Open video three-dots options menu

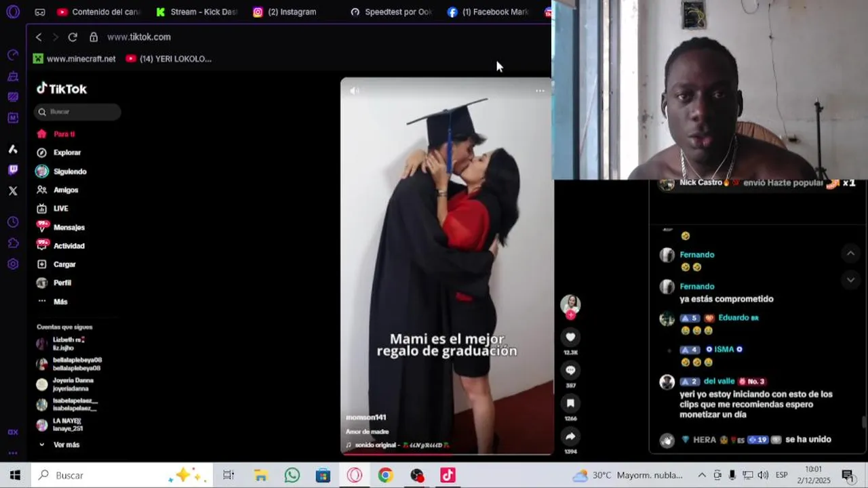540,91
